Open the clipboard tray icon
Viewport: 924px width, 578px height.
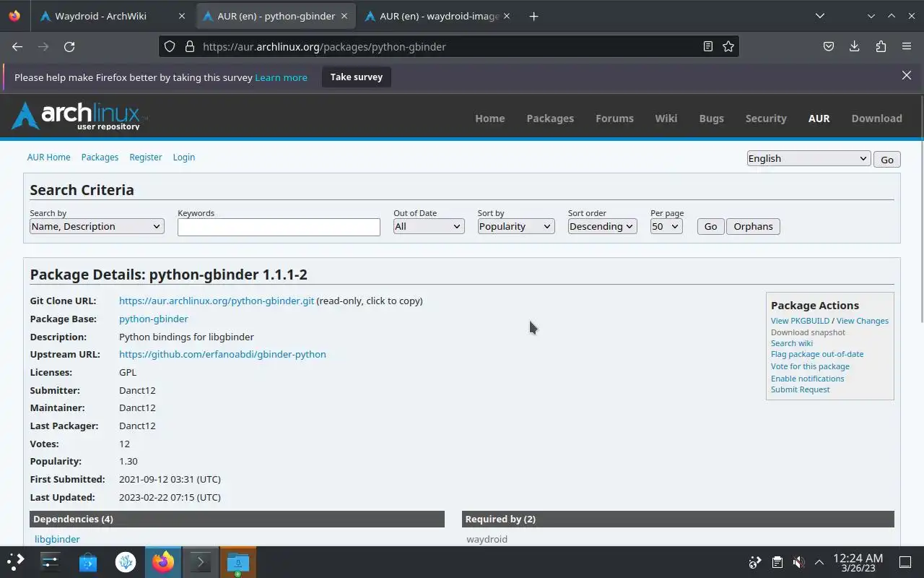(777, 562)
